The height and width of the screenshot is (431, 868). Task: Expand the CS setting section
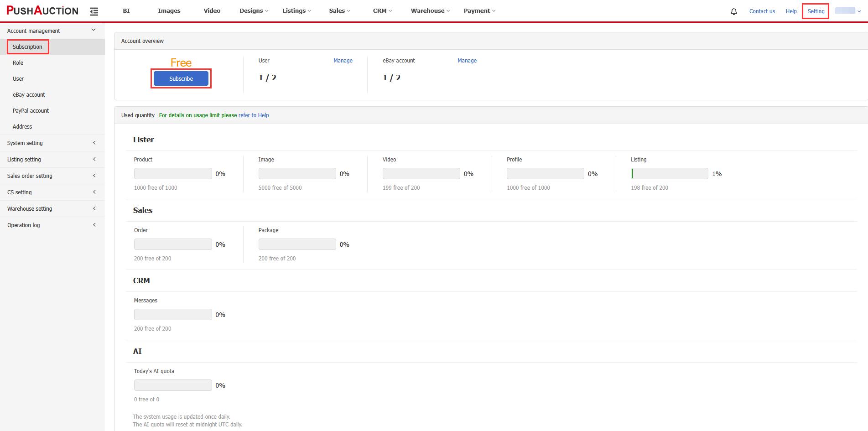[x=52, y=192]
